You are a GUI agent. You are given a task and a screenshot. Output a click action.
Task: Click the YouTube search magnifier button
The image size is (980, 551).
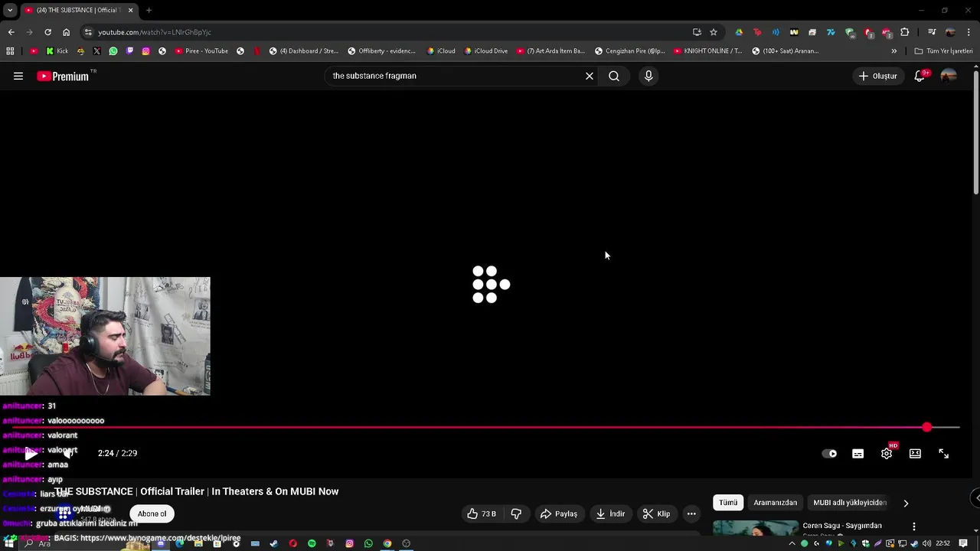point(614,76)
